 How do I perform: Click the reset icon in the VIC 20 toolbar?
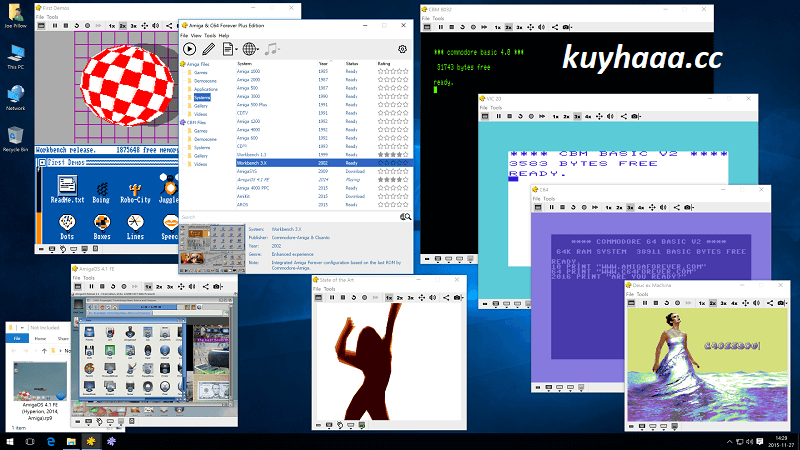point(520,116)
